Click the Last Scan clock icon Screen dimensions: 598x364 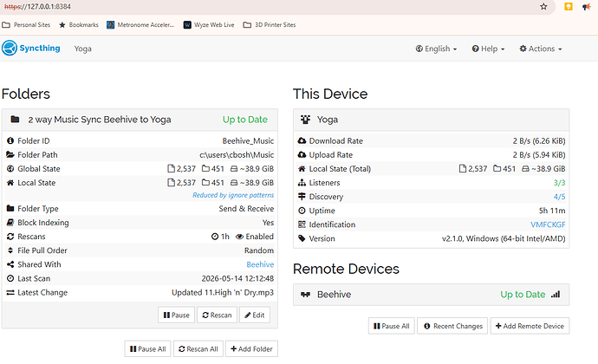tap(10, 278)
